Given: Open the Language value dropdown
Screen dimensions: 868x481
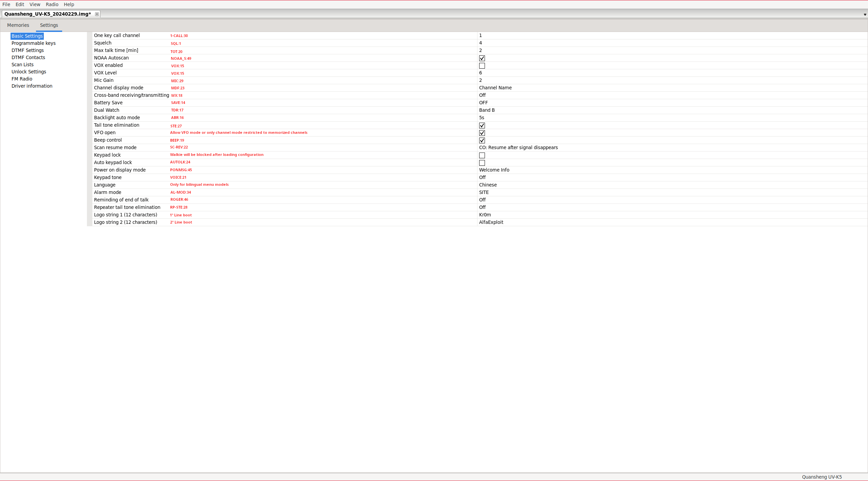Looking at the screenshot, I should pyautogui.click(x=488, y=185).
